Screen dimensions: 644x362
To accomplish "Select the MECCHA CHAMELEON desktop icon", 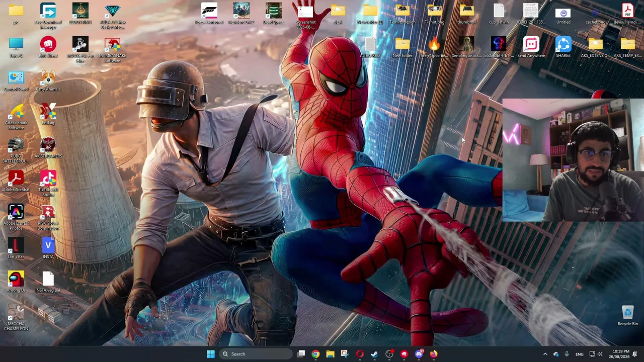I will pyautogui.click(x=16, y=318).
